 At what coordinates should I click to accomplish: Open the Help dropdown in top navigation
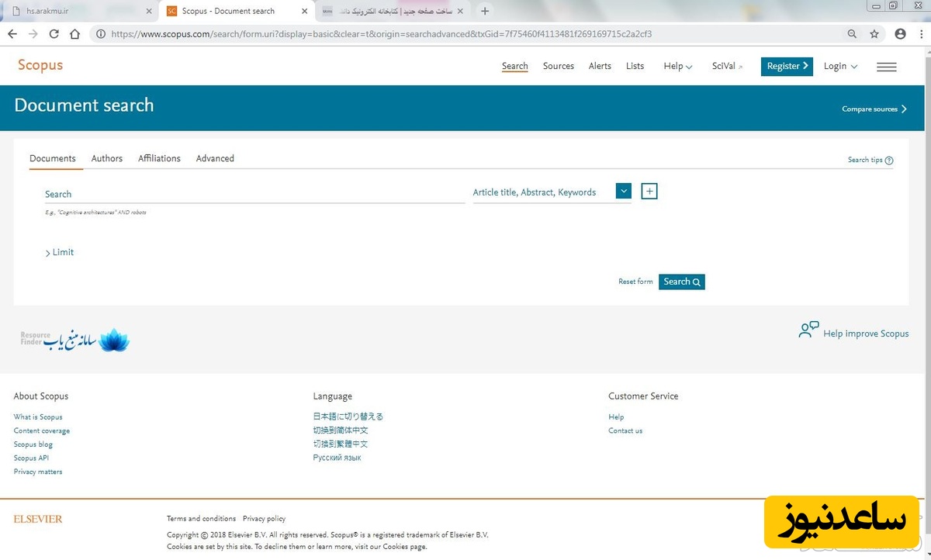coord(677,66)
